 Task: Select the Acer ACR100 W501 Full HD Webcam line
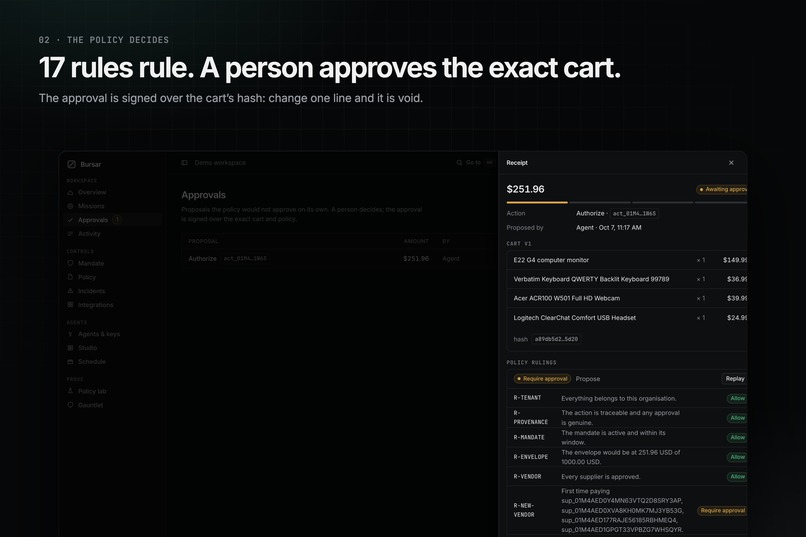click(x=627, y=298)
